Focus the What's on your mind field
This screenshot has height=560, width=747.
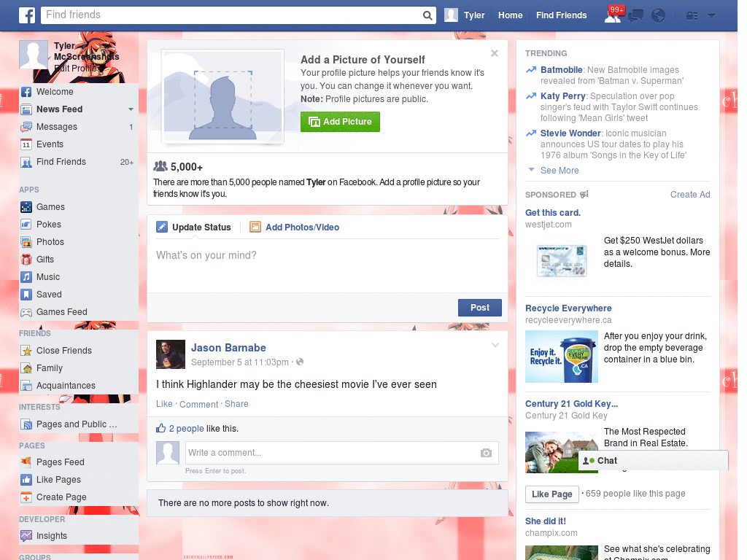[x=328, y=265]
